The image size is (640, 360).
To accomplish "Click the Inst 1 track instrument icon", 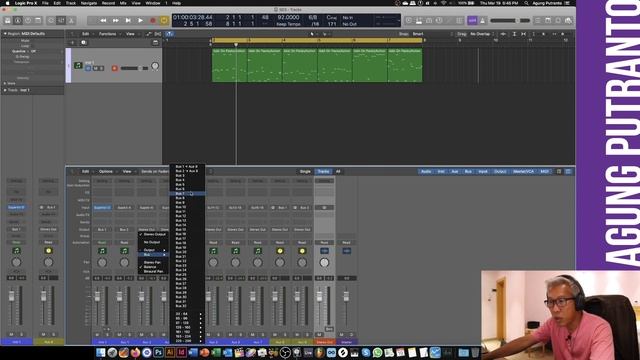I will coord(78,65).
